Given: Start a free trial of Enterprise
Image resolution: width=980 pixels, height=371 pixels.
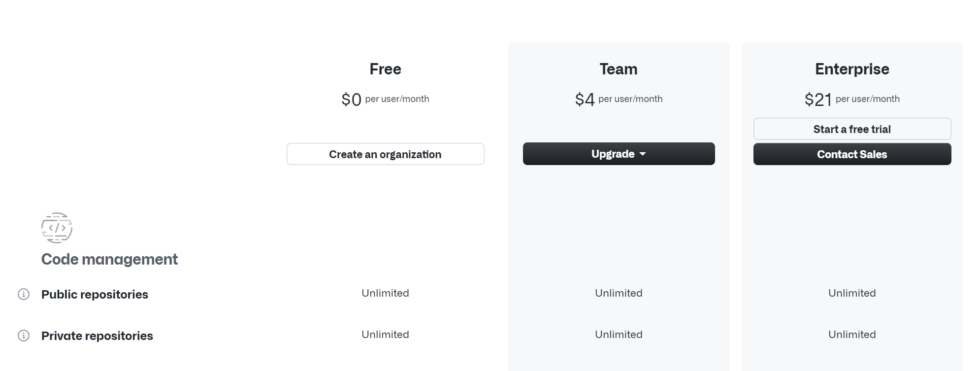Looking at the screenshot, I should click(852, 129).
